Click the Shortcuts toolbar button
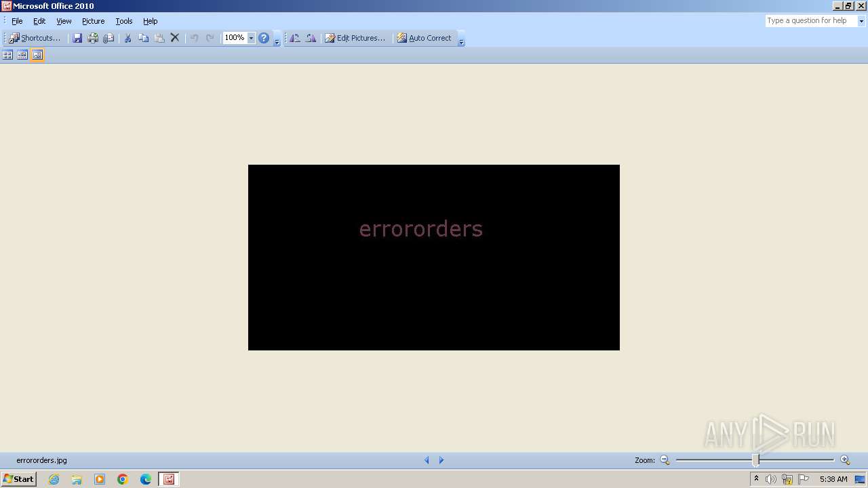Image resolution: width=868 pixels, height=488 pixels. pos(35,38)
